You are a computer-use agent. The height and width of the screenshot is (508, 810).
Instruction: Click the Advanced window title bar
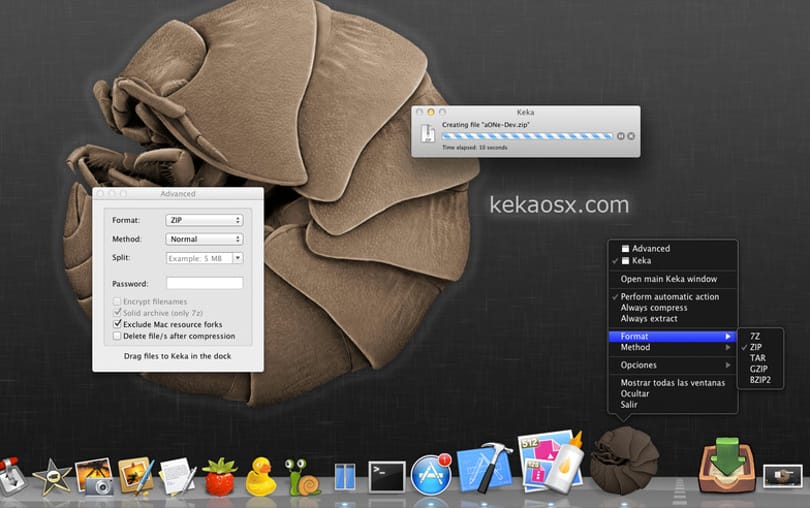[178, 194]
